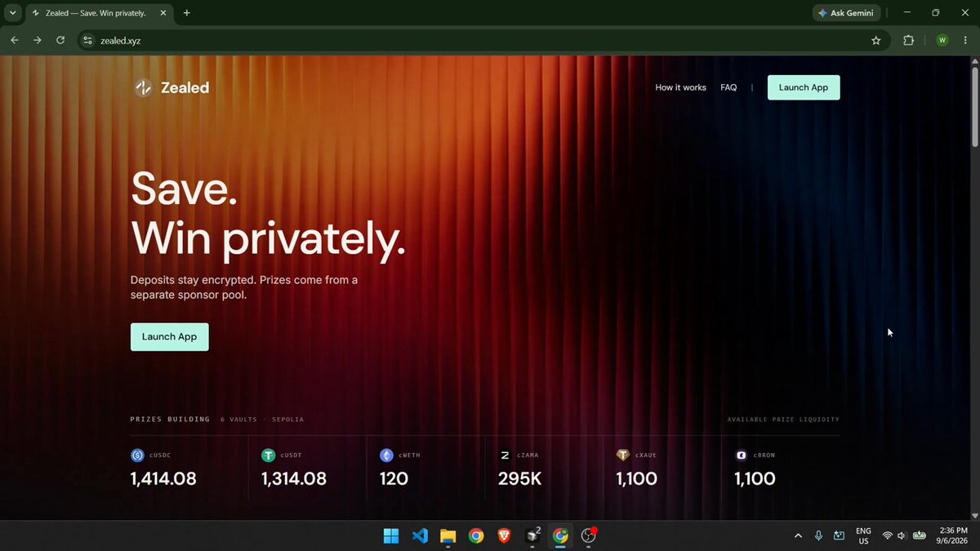Bookmark this page with the star icon
The height and width of the screenshot is (551, 980).
[x=876, y=40]
